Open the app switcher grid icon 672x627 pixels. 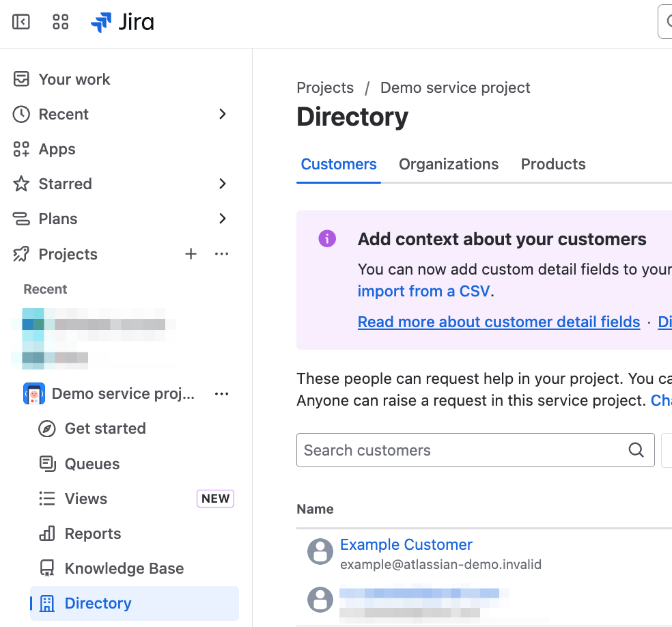(x=60, y=22)
